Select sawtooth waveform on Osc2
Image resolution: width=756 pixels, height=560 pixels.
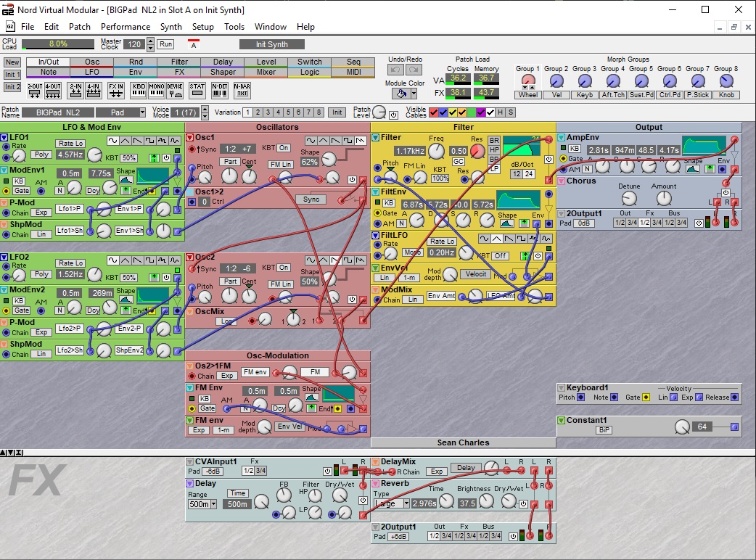coord(336,260)
